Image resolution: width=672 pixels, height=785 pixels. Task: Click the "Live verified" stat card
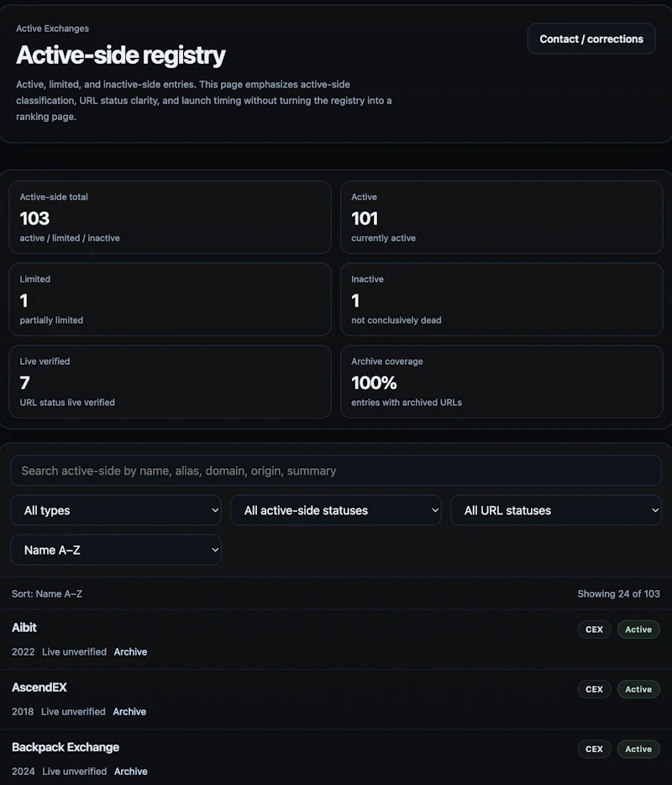click(x=170, y=381)
